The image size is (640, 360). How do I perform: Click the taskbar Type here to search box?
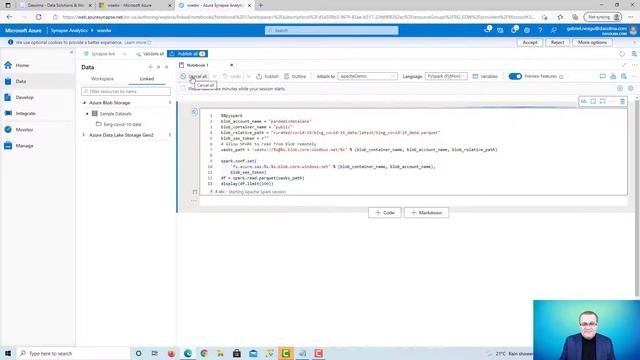(x=73, y=353)
